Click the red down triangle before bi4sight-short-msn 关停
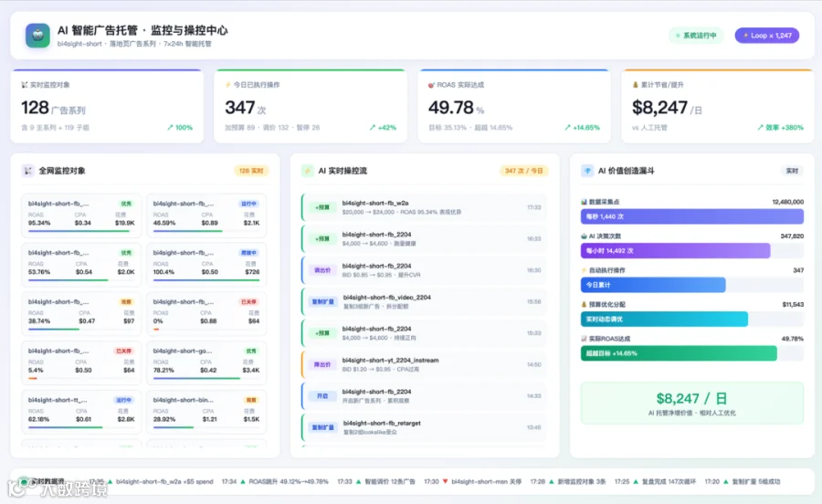This screenshot has height=504, width=822. coord(445,481)
